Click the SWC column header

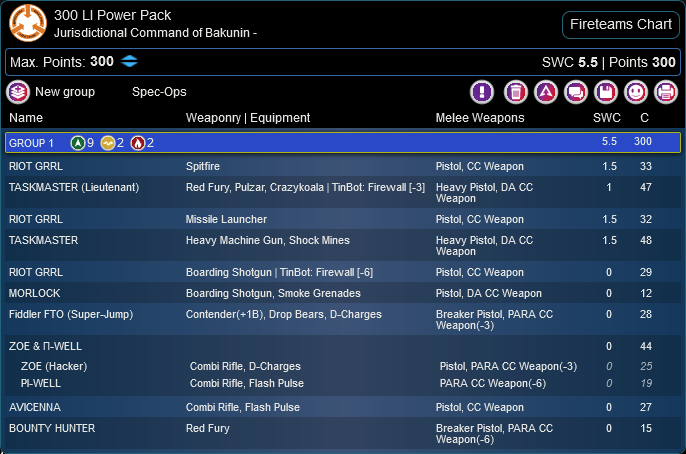click(607, 118)
